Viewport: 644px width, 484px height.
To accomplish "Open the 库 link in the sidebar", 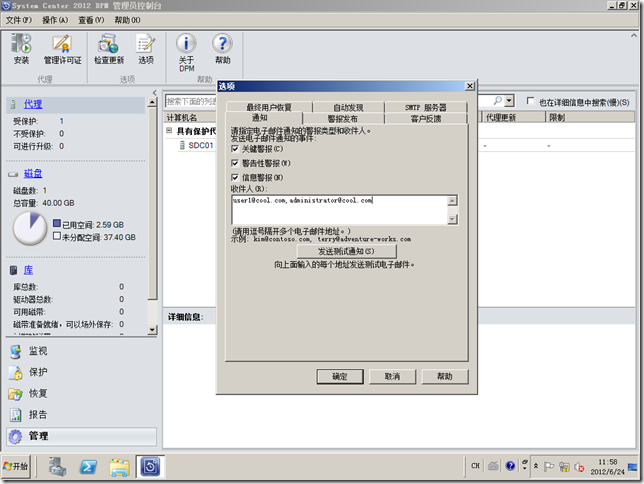I will 28,270.
